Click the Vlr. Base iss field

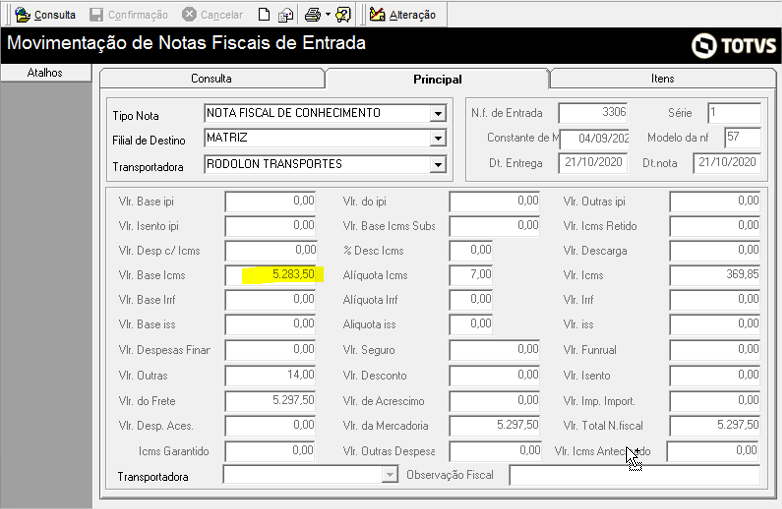(270, 324)
